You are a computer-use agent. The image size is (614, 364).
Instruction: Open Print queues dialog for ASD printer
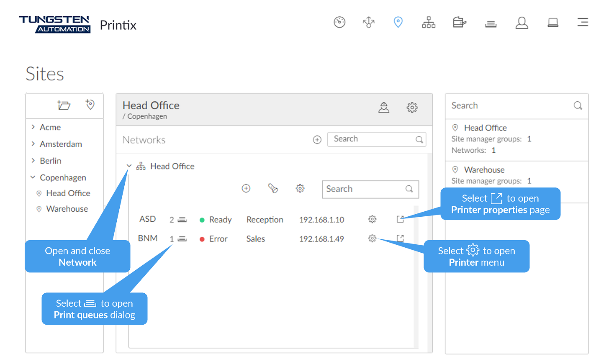(x=182, y=220)
